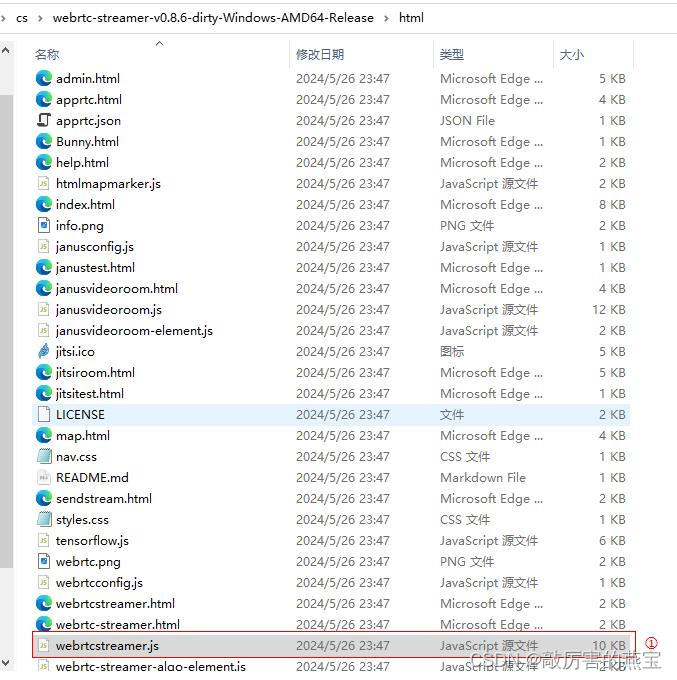Click the Markdown File type of README.md
The width and height of the screenshot is (677, 680).
pyautogui.click(x=483, y=477)
